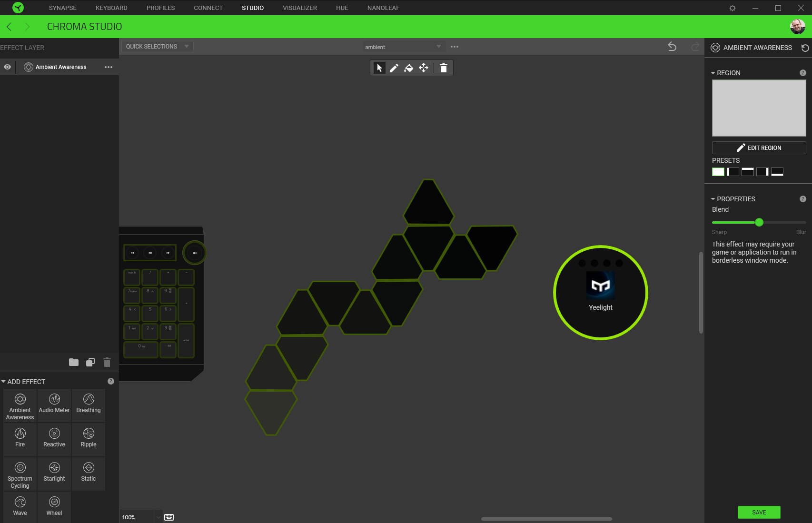Select the bottom-edge region preset

point(777,172)
